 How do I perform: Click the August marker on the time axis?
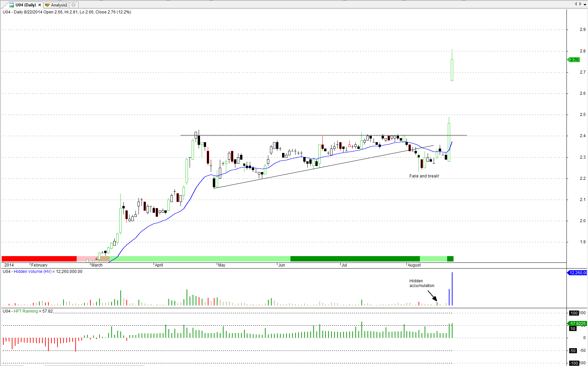coord(414,265)
